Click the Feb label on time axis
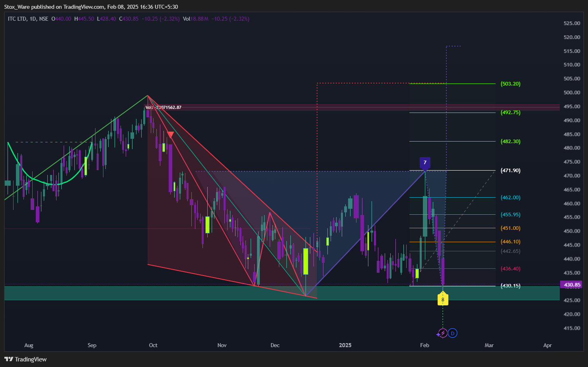This screenshot has height=367, width=588. (x=425, y=345)
